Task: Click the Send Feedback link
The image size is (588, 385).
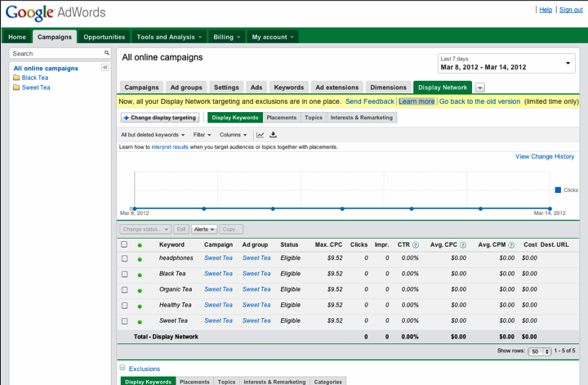Action: click(x=370, y=101)
